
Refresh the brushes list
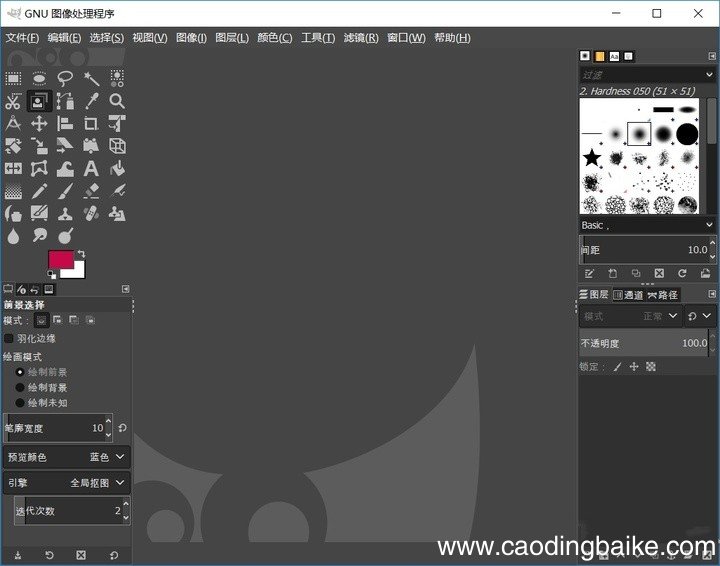click(x=682, y=274)
